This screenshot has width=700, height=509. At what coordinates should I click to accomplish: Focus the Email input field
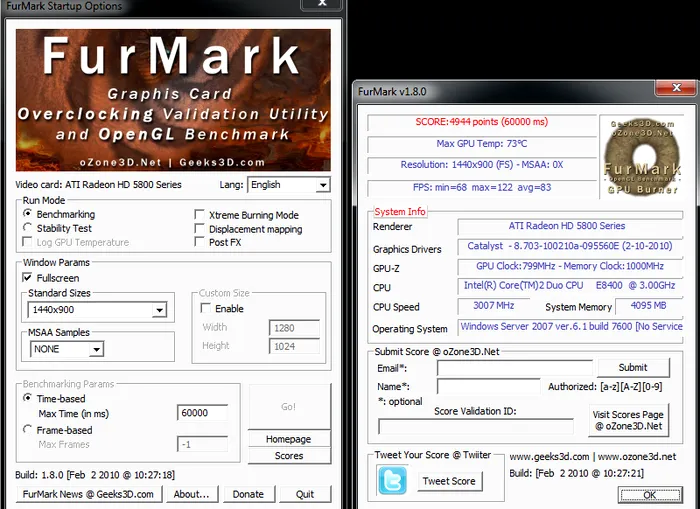(514, 368)
